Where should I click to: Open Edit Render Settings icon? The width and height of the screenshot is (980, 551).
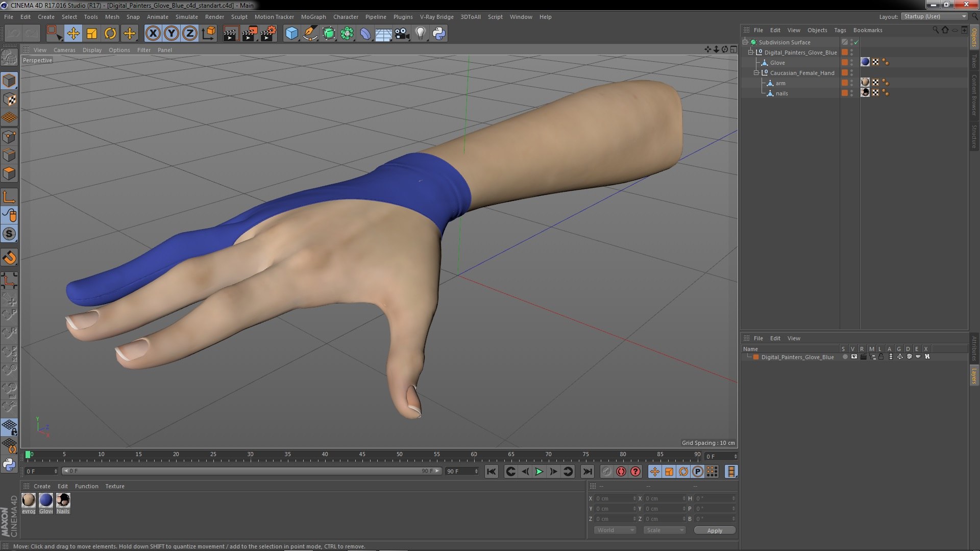click(268, 34)
